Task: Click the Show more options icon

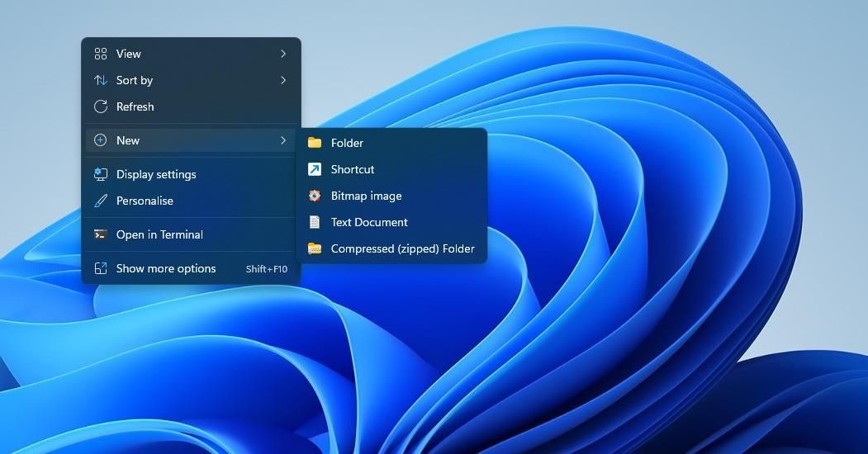Action: 100,268
